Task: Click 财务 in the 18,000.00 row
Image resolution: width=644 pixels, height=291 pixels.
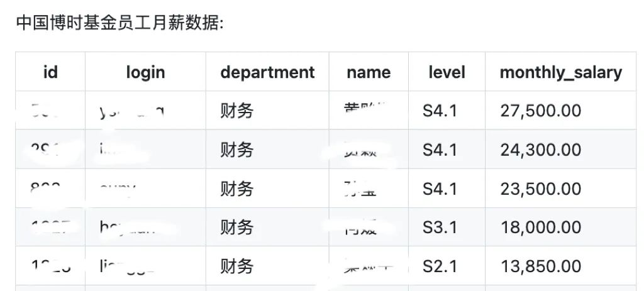Action: coord(236,228)
